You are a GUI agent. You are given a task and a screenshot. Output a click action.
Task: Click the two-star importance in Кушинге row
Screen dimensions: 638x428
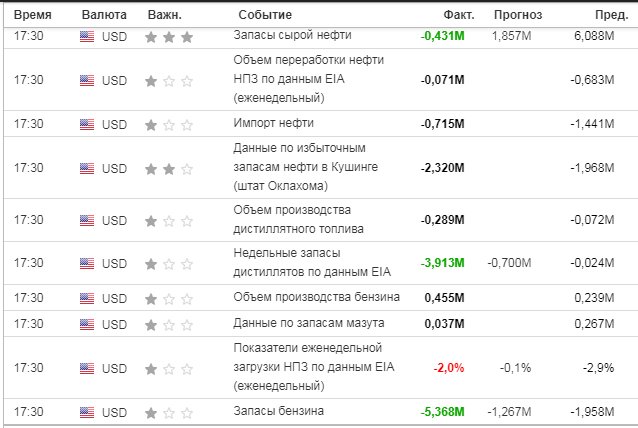pos(169,169)
